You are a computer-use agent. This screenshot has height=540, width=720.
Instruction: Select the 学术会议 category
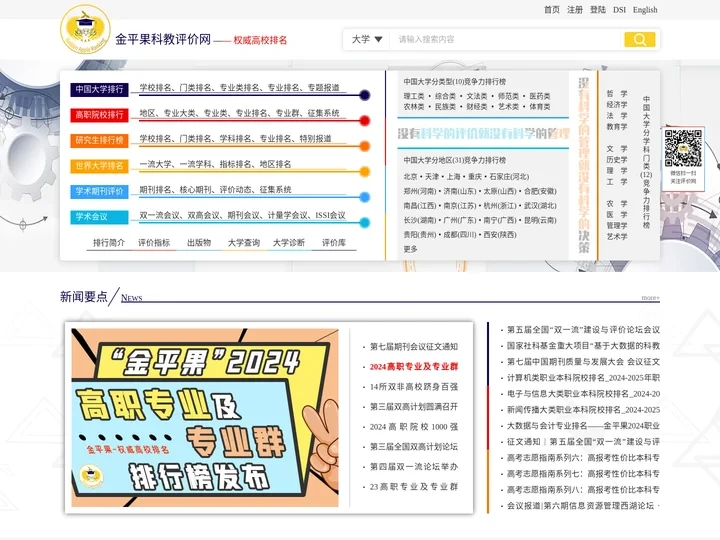[x=99, y=217]
